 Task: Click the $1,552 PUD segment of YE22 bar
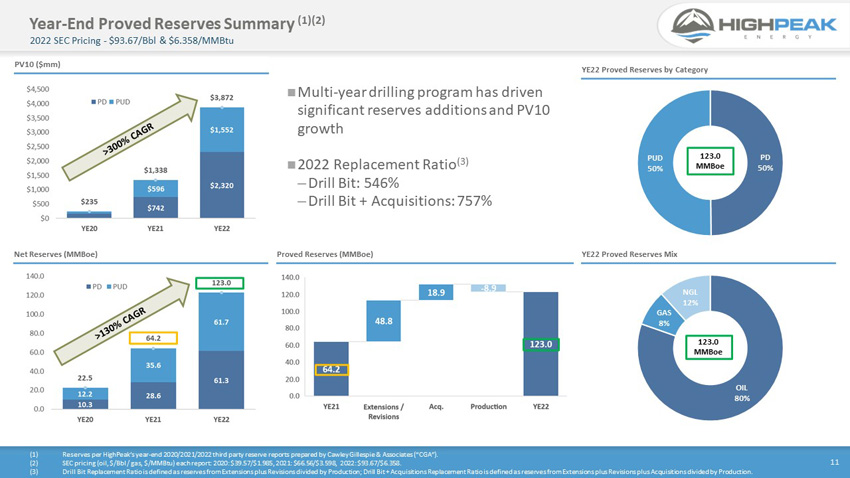tap(222, 130)
